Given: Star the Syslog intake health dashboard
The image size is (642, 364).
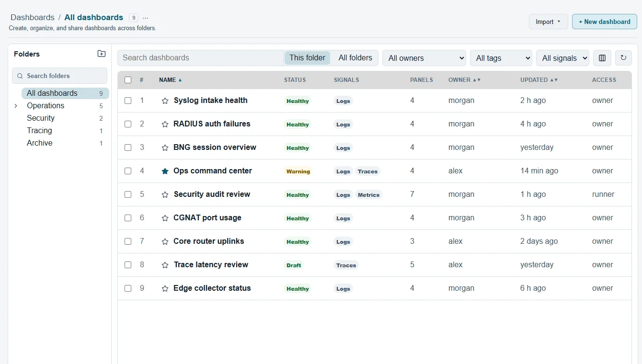Looking at the screenshot, I should [x=165, y=101].
